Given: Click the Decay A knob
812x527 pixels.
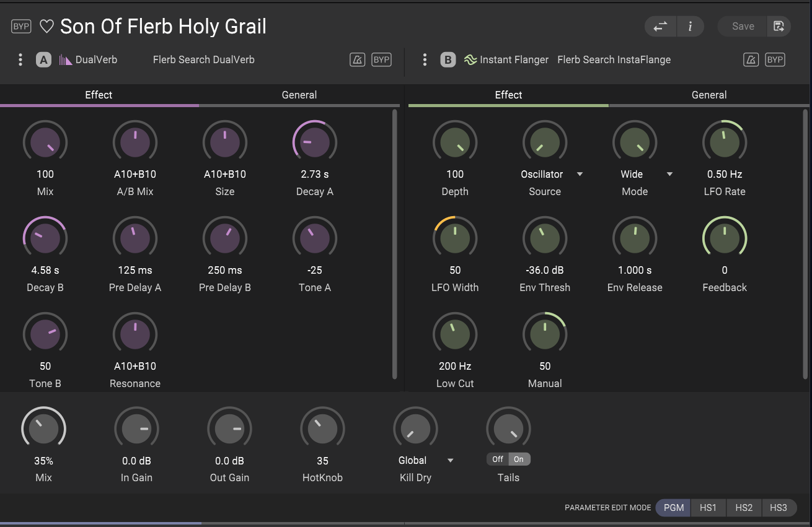Looking at the screenshot, I should (x=315, y=142).
